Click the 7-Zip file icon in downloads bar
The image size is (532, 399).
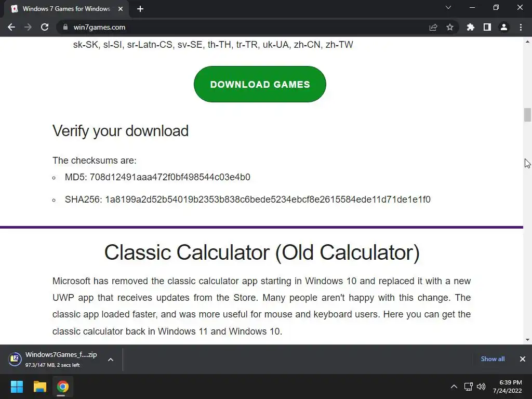pyautogui.click(x=15, y=360)
